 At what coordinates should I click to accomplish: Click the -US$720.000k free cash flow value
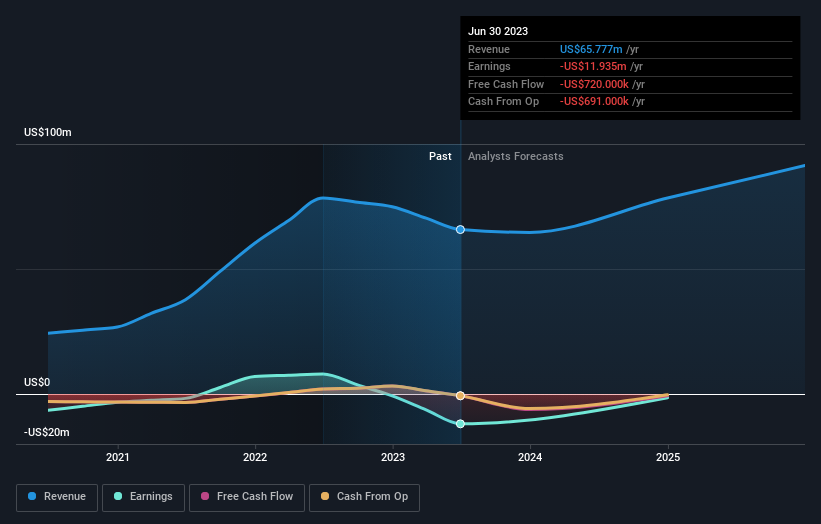point(594,84)
